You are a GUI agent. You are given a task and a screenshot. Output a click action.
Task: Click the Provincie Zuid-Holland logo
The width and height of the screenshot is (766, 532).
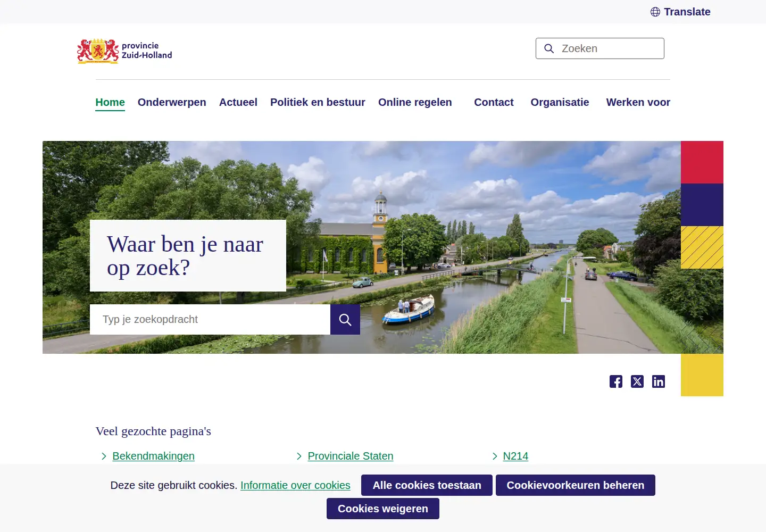[124, 51]
